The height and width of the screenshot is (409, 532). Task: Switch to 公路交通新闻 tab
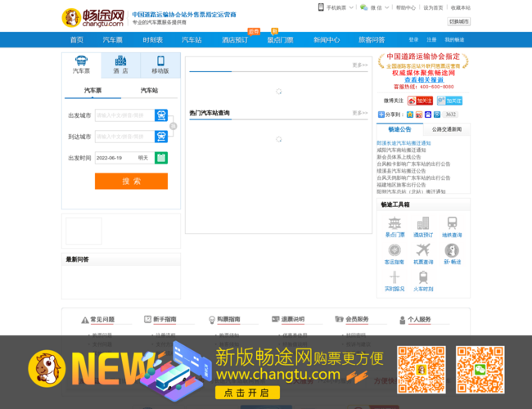tap(446, 129)
